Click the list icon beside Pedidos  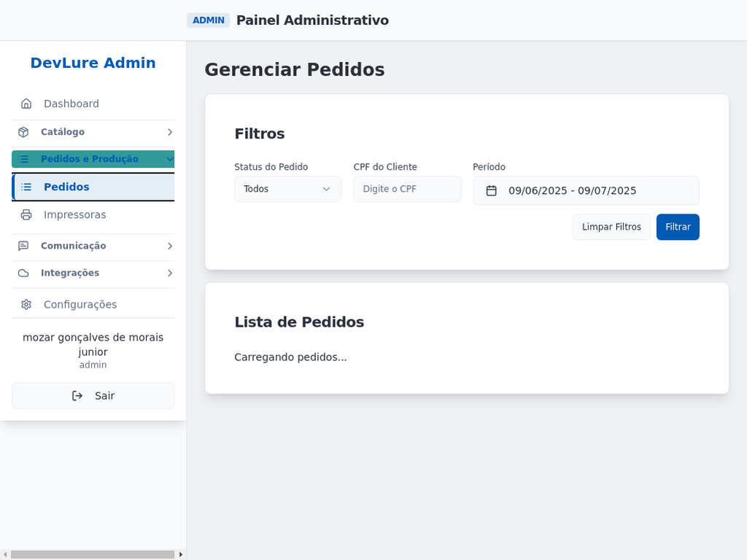click(x=26, y=187)
